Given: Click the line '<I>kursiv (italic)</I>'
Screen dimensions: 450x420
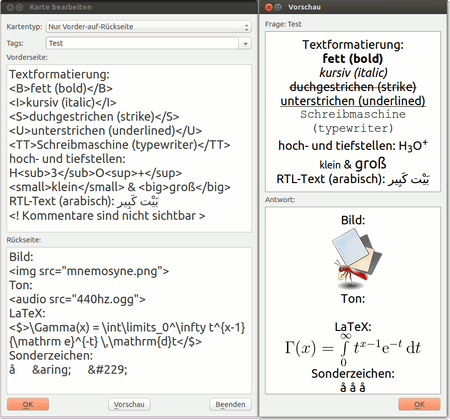Looking at the screenshot, I should [x=63, y=102].
